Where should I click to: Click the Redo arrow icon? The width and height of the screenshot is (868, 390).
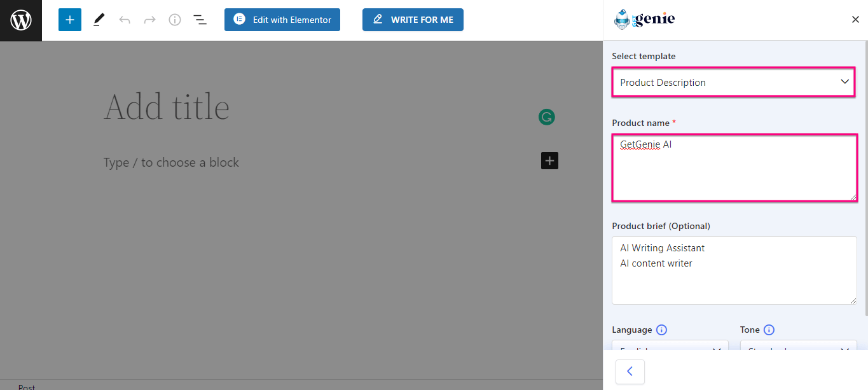click(x=149, y=20)
